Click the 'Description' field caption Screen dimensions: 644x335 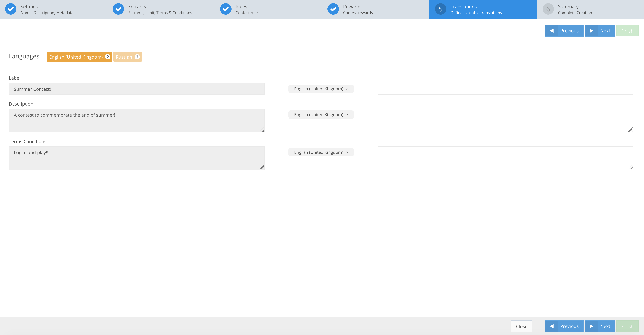[x=21, y=104]
